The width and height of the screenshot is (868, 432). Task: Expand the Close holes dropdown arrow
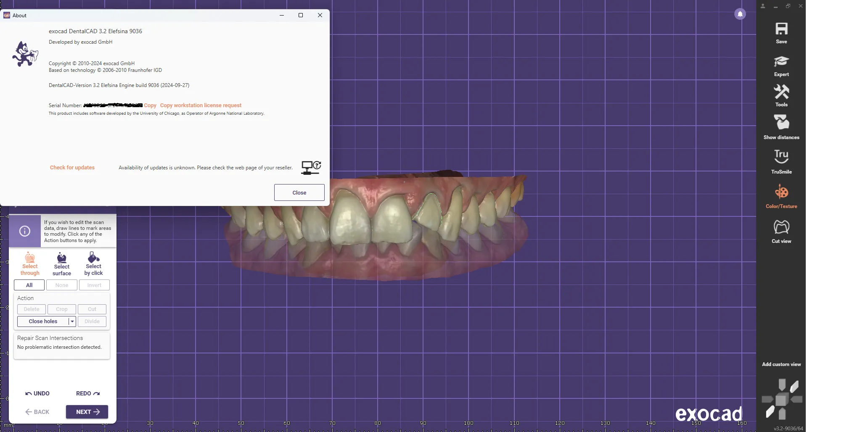click(x=72, y=321)
